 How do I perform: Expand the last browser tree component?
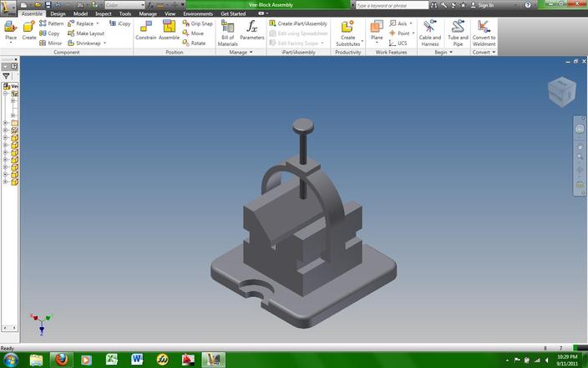click(5, 181)
